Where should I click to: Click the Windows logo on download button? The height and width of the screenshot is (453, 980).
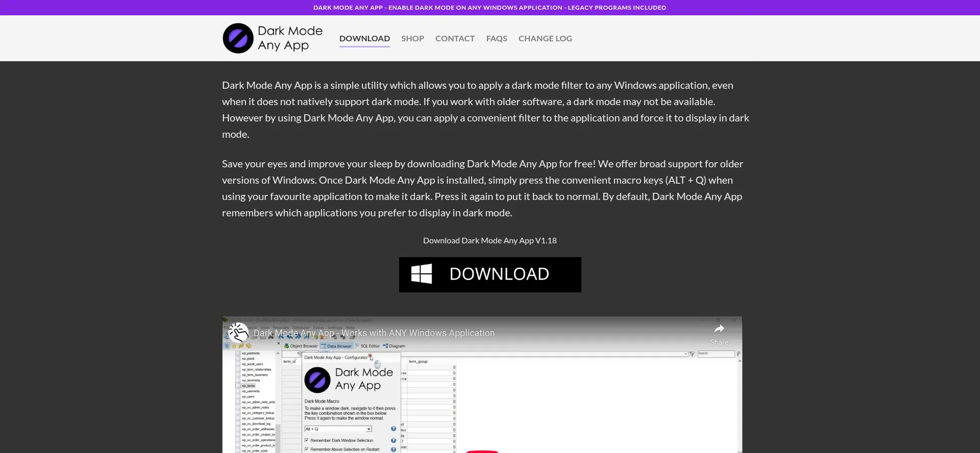422,274
